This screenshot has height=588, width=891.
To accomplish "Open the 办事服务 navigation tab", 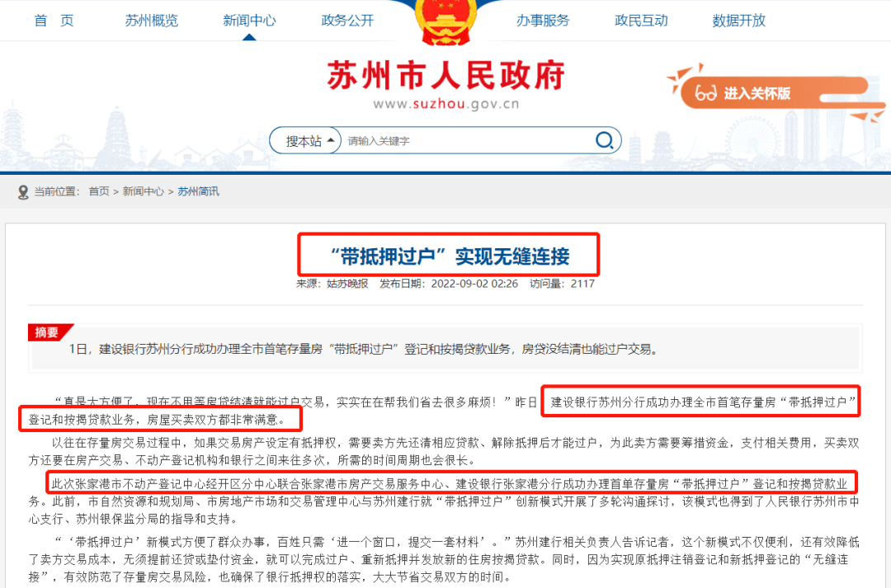I will [544, 20].
